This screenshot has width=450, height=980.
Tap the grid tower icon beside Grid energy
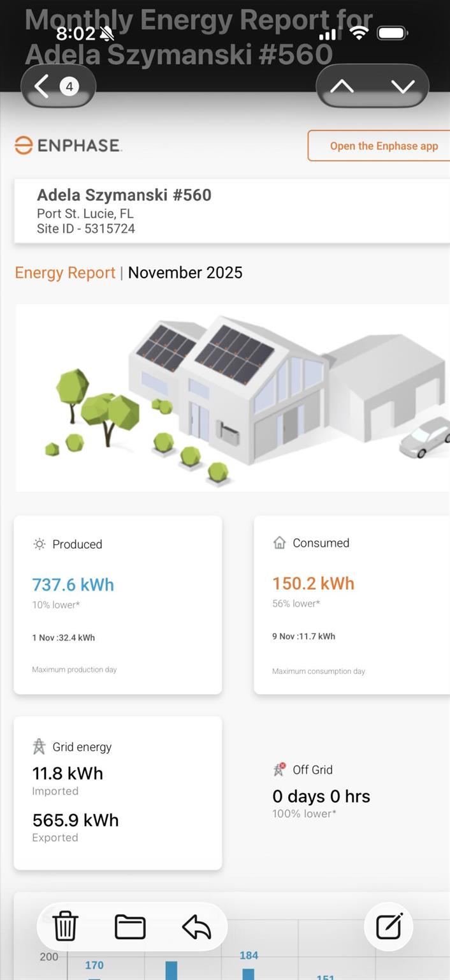tap(40, 746)
